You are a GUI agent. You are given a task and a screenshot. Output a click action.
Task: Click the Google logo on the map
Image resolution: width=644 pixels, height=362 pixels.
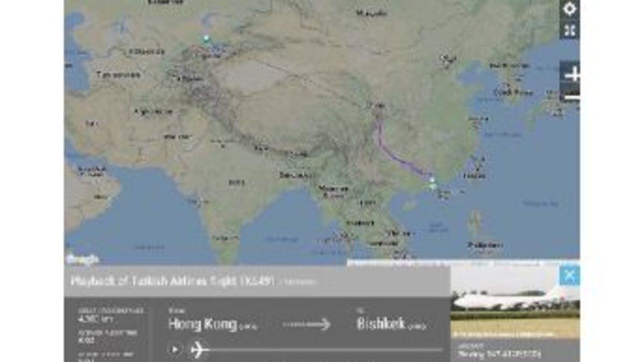pos(82,259)
